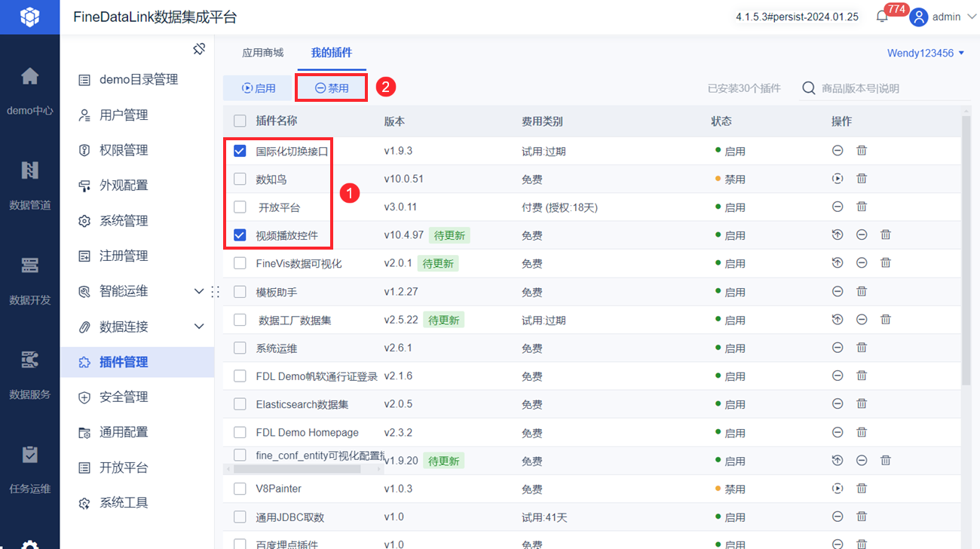Switch to the 我的插件 tab
980x549 pixels.
pyautogui.click(x=332, y=53)
